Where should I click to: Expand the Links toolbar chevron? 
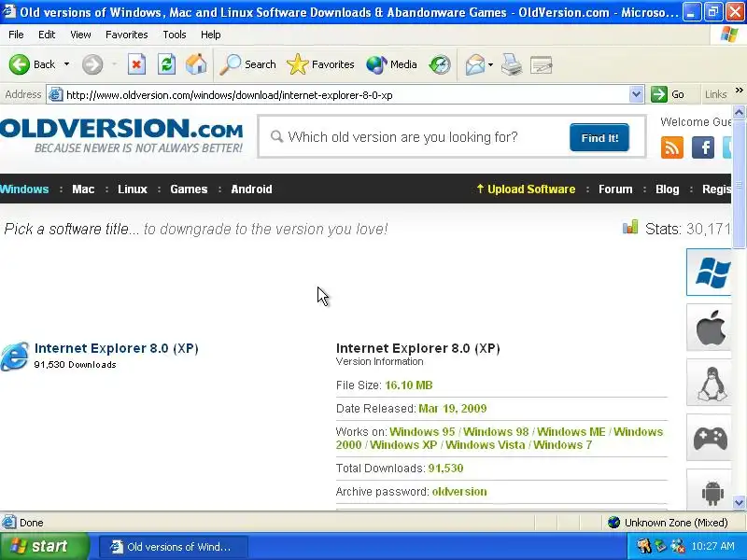740,91
